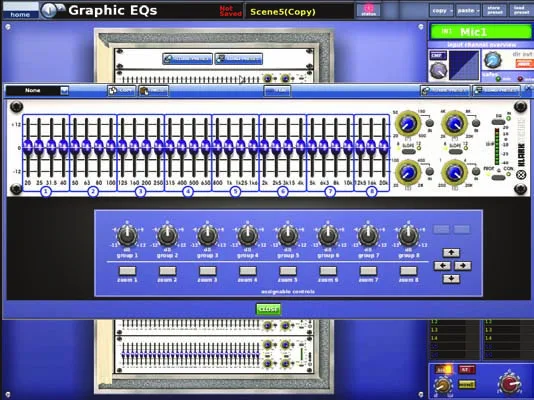This screenshot has height=400, width=534.
Task: Toggle the low-pass filter IN button
Action: [476, 123]
